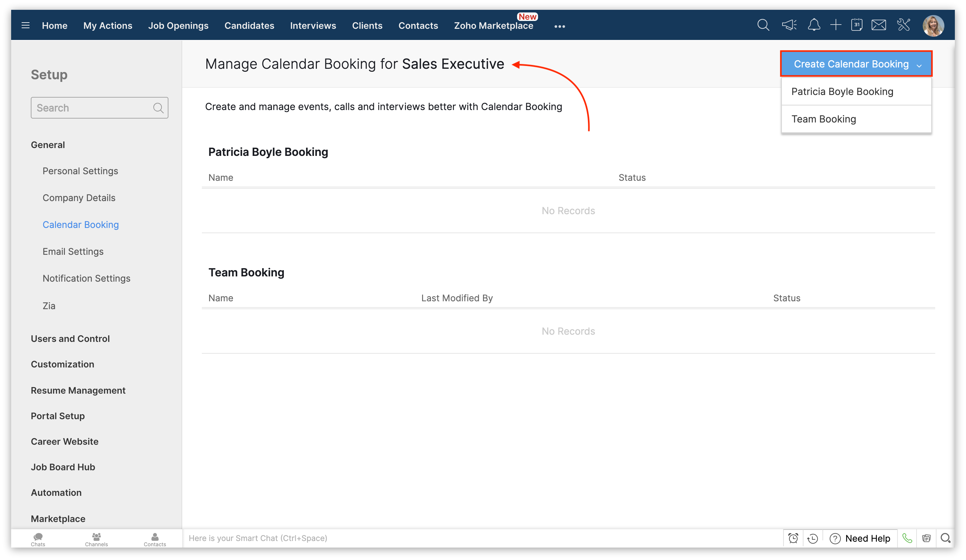
Task: Click the more options ellipsis in navbar
Action: 559,27
